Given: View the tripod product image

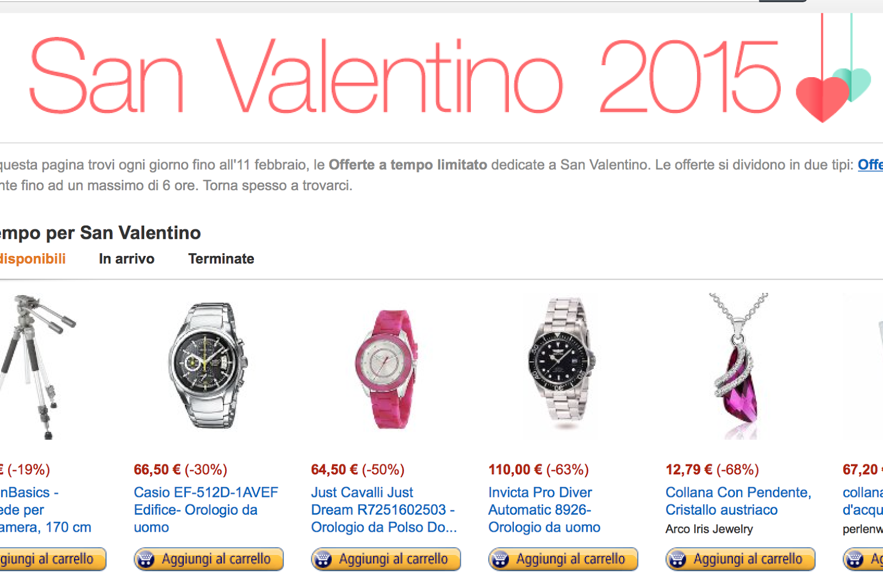Looking at the screenshot, I should click(36, 367).
